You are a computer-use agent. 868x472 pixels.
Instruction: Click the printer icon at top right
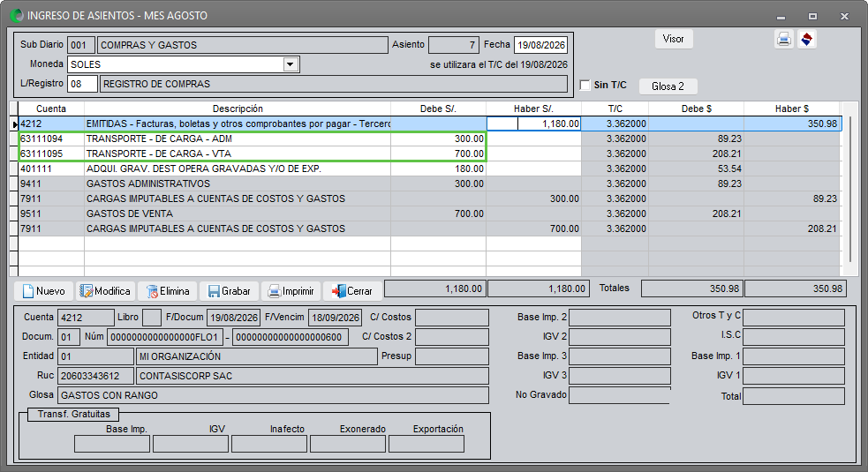(783, 40)
